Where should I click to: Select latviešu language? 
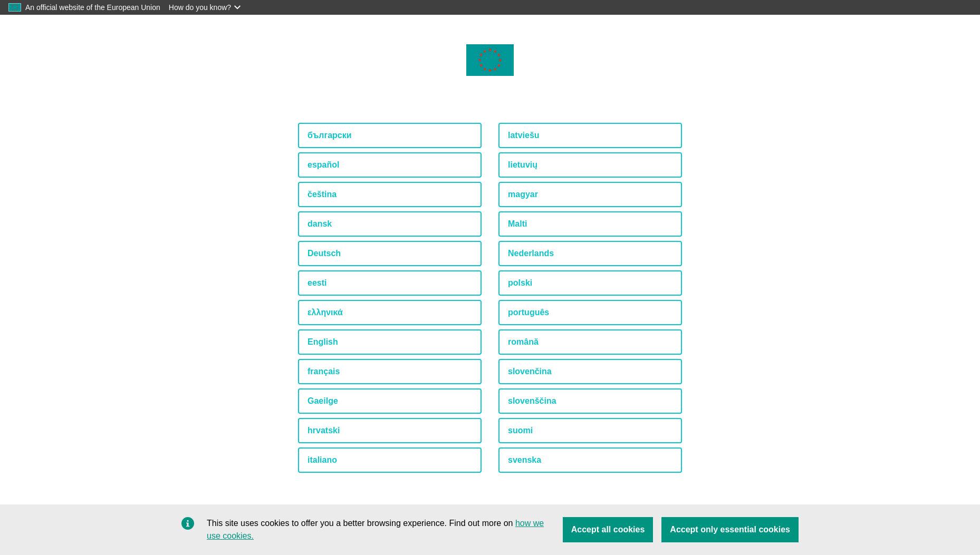click(x=590, y=135)
